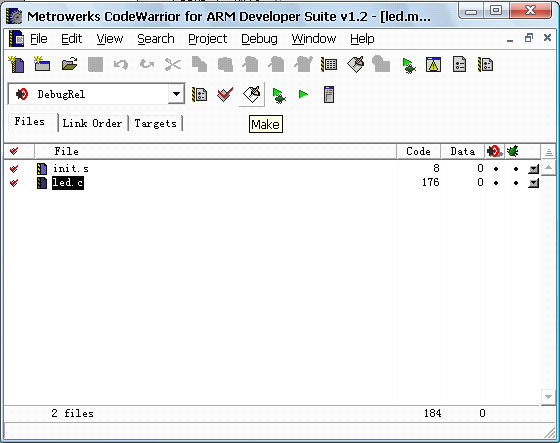Toggle the debug dot for init.s
Image resolution: width=560 pixels, height=443 pixels.
point(516,169)
